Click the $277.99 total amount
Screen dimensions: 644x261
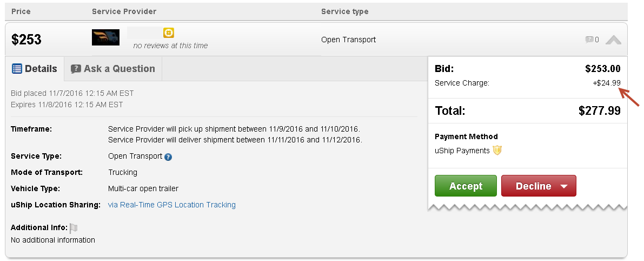point(599,111)
